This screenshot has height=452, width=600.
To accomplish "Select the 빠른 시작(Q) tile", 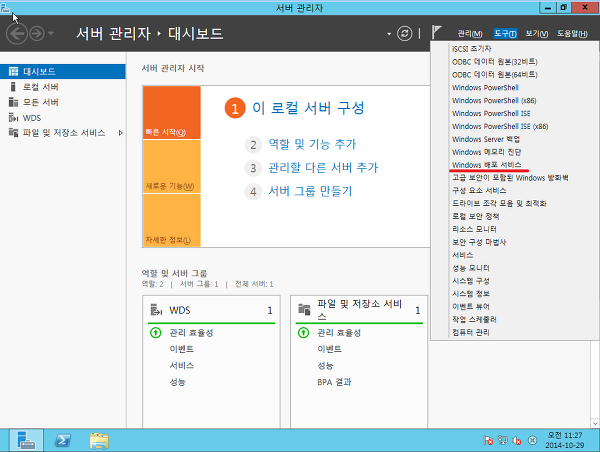I will pos(171,113).
